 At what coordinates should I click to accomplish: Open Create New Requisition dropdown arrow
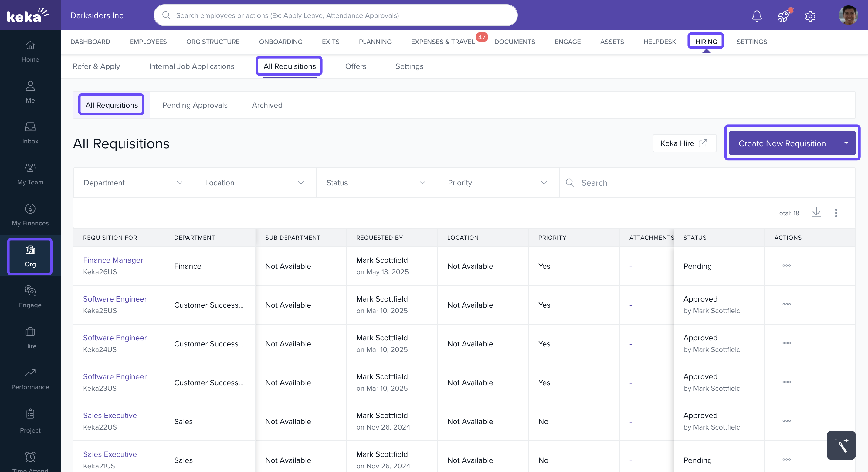846,143
